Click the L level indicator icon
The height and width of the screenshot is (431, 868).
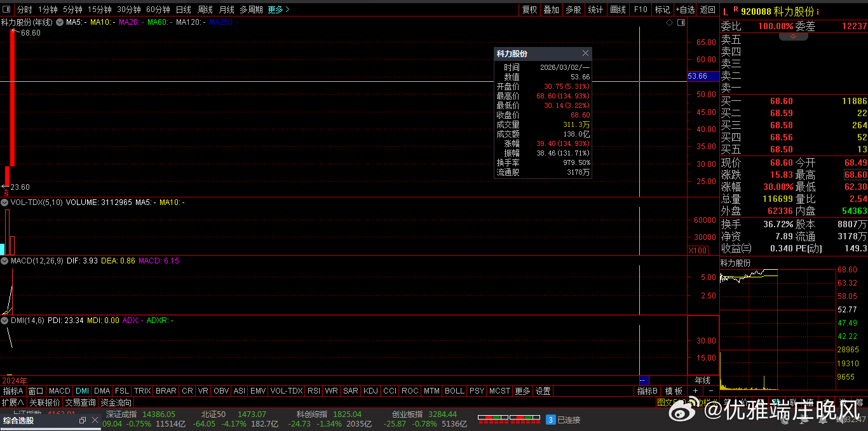[726, 11]
